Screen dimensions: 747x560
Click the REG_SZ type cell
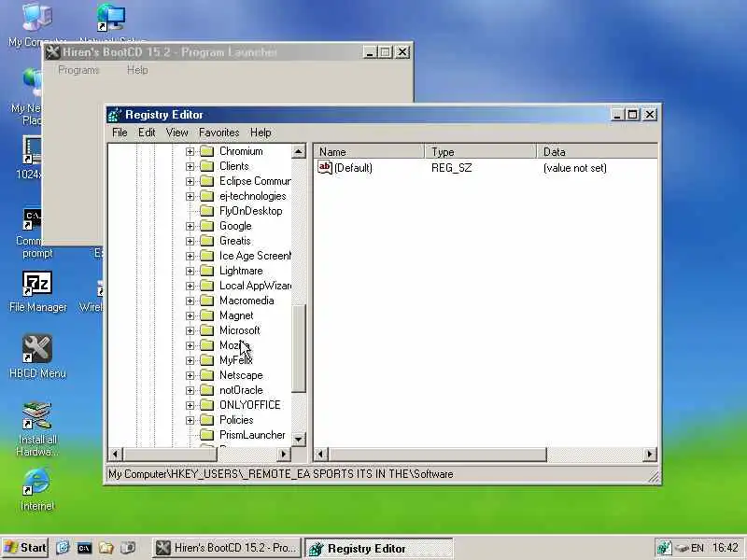pos(452,168)
